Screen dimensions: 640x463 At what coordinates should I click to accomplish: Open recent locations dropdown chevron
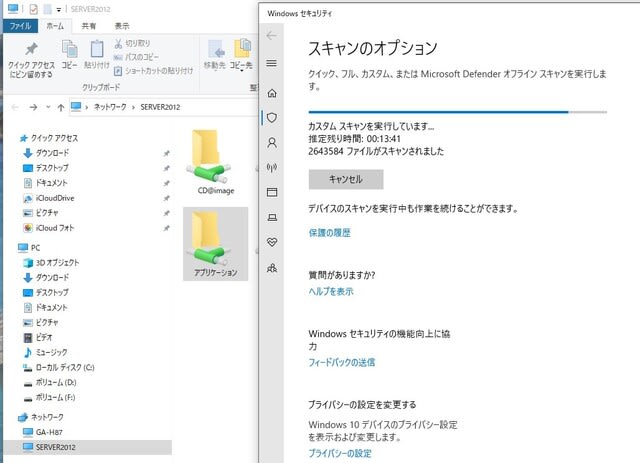(x=48, y=107)
